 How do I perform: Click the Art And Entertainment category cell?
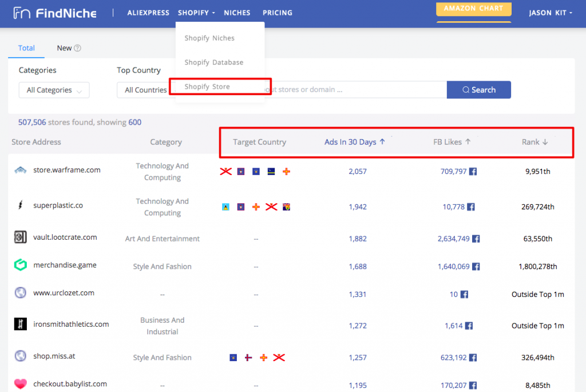pyautogui.click(x=162, y=239)
